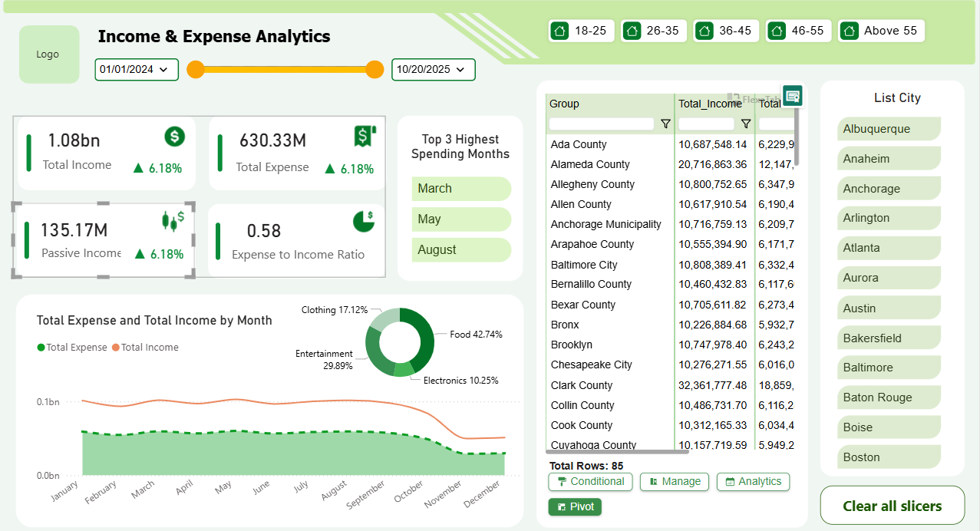Click the Cook County row
This screenshot has width=980, height=531.
click(670, 425)
